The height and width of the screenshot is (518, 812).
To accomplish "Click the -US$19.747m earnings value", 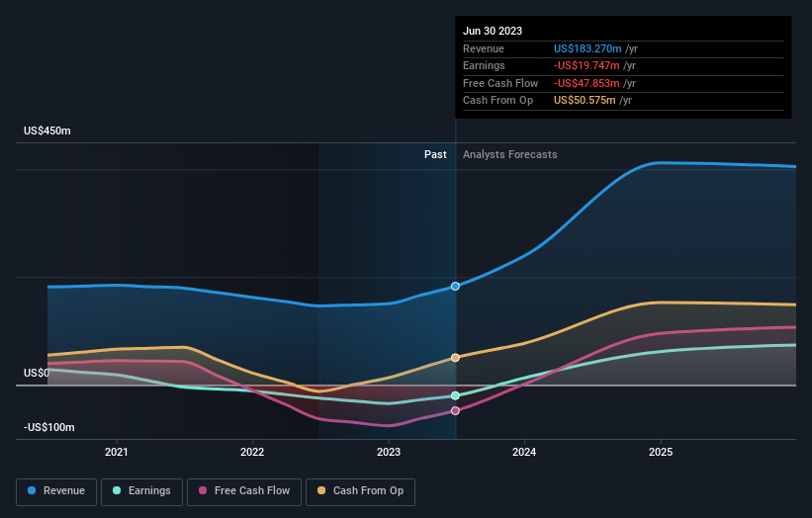I will click(x=586, y=65).
